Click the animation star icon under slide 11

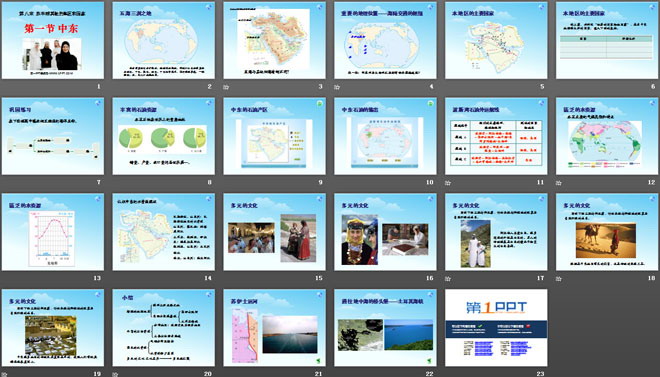pos(448,183)
